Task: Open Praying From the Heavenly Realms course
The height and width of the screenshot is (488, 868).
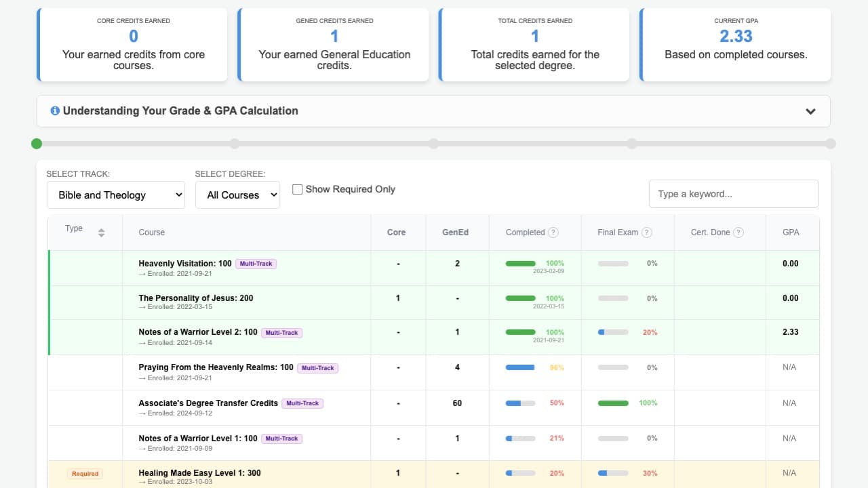Action: (216, 367)
